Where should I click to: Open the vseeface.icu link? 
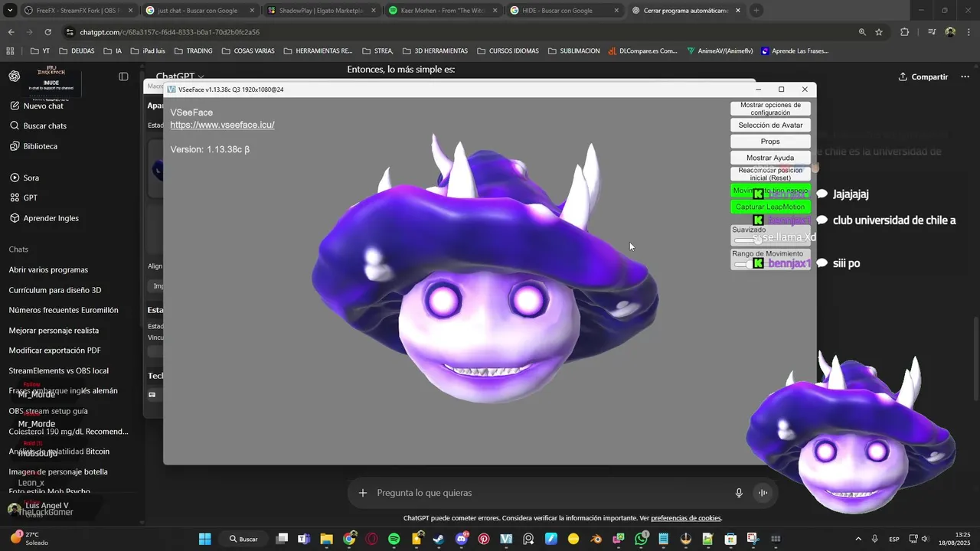[x=222, y=125]
